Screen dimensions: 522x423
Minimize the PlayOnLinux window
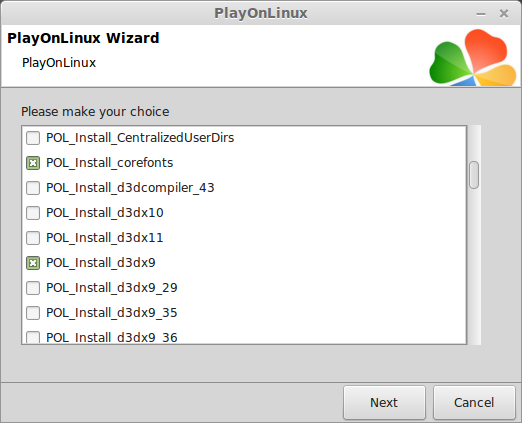[x=481, y=14]
